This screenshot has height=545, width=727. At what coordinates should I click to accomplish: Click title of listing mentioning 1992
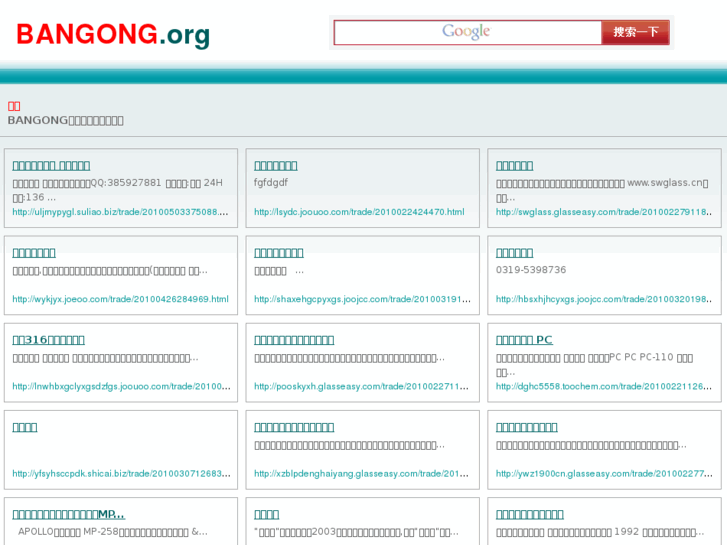coord(529,514)
